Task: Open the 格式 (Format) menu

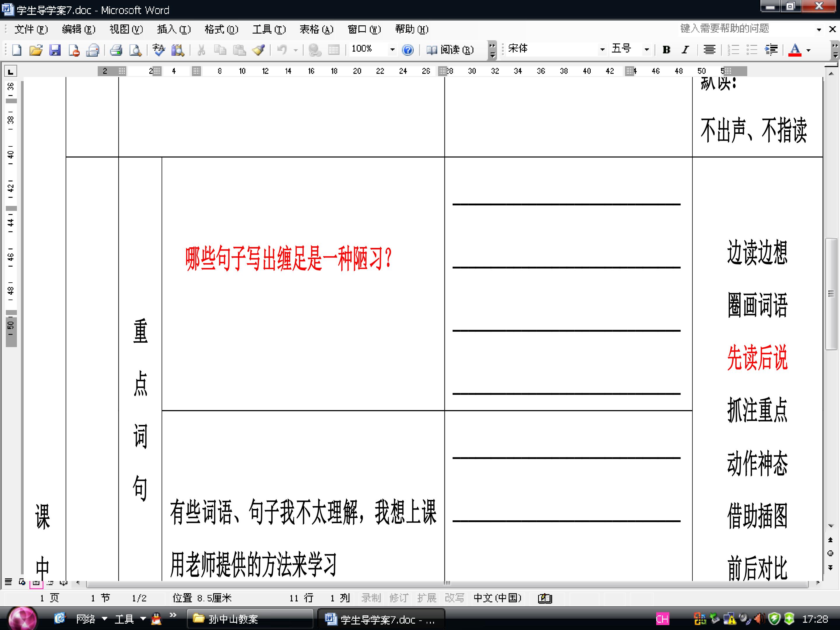Action: pyautogui.click(x=221, y=29)
